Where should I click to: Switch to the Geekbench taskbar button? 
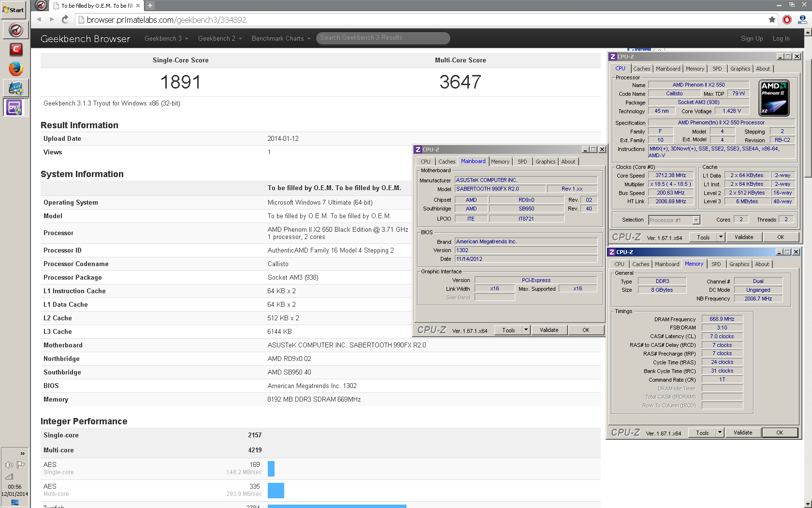tap(15, 88)
